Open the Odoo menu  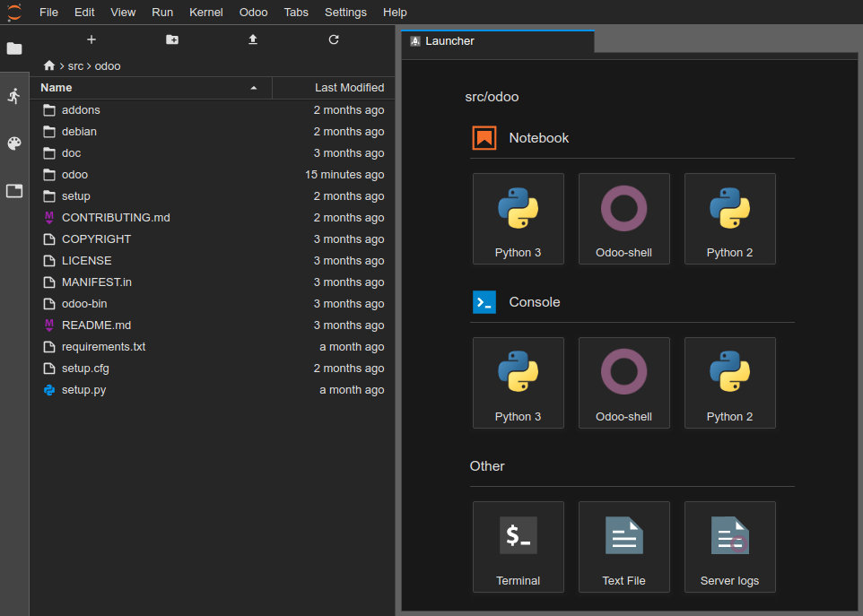pos(253,12)
